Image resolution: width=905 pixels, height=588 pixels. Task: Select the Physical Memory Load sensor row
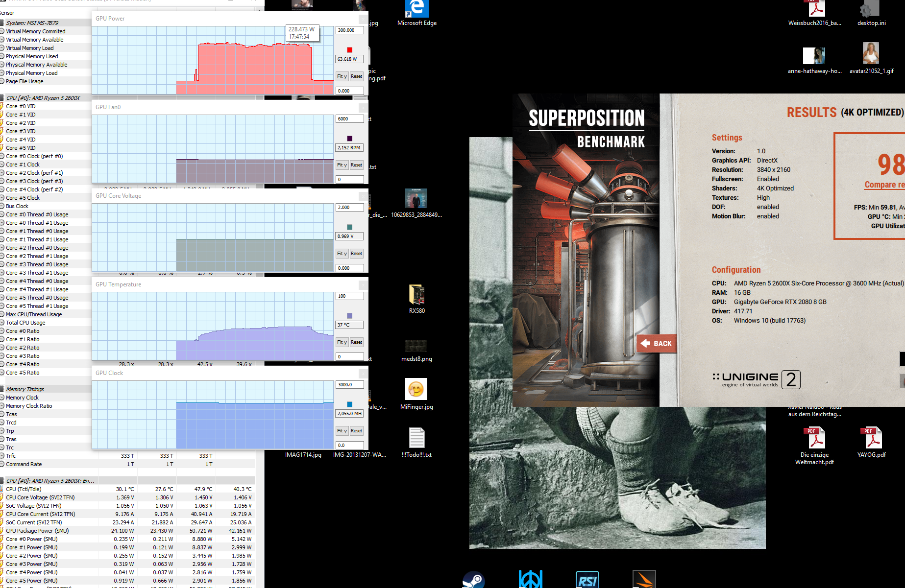(46, 73)
